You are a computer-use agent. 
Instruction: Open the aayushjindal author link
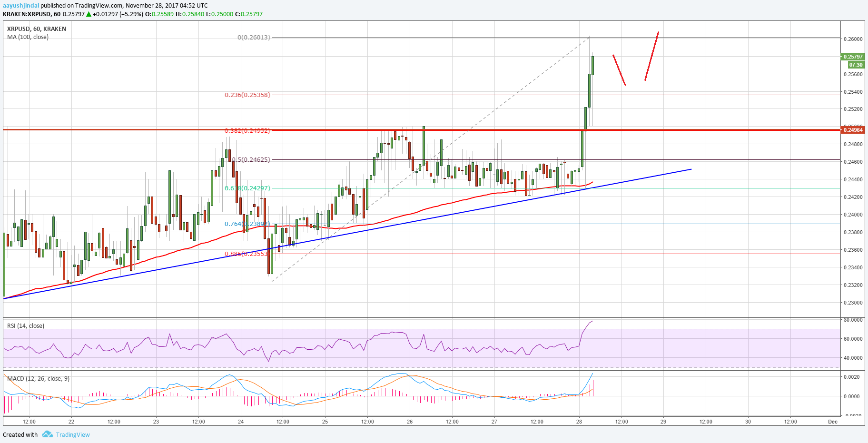click(21, 6)
